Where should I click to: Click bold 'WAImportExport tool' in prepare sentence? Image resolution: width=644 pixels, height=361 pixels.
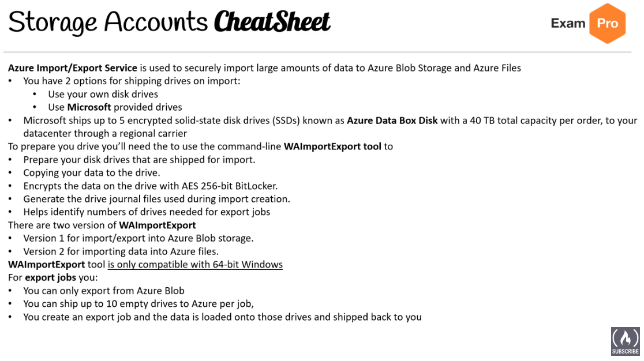click(333, 146)
